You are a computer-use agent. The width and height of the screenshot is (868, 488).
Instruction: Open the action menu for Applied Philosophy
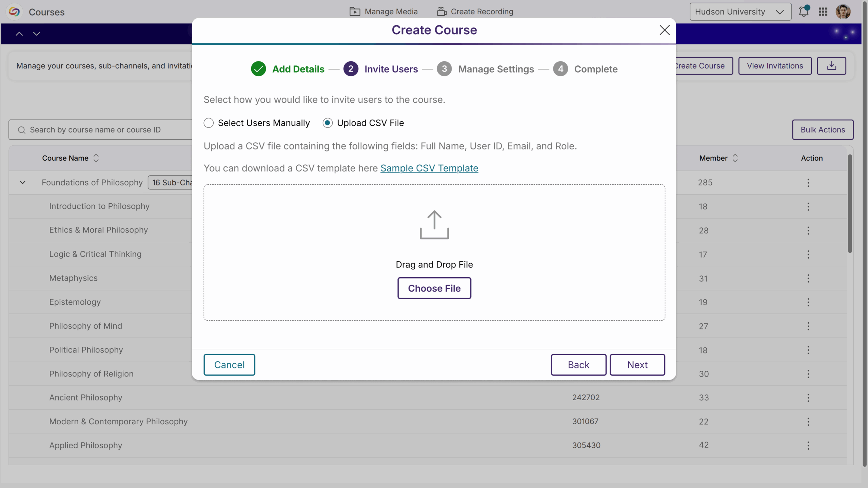(x=808, y=446)
